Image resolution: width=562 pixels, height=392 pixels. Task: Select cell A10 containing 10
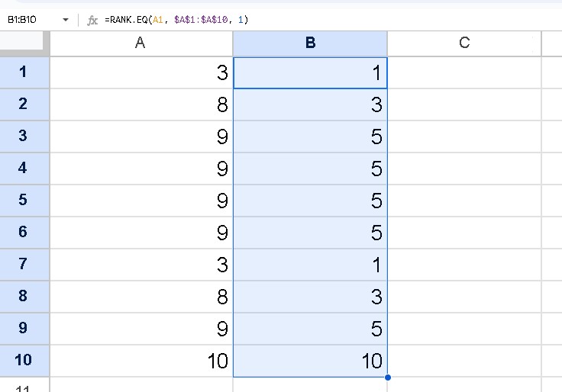tap(140, 361)
